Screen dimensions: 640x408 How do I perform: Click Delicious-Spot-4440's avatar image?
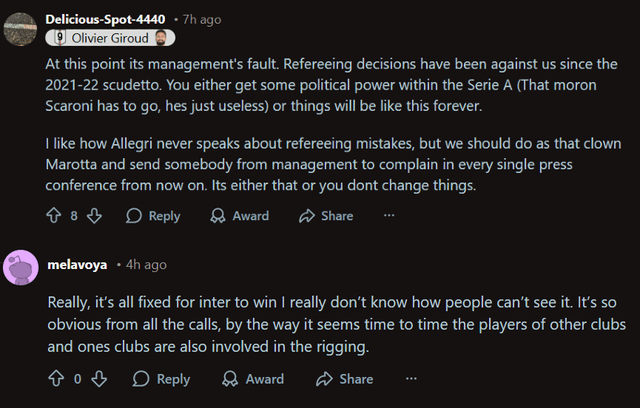(x=22, y=28)
